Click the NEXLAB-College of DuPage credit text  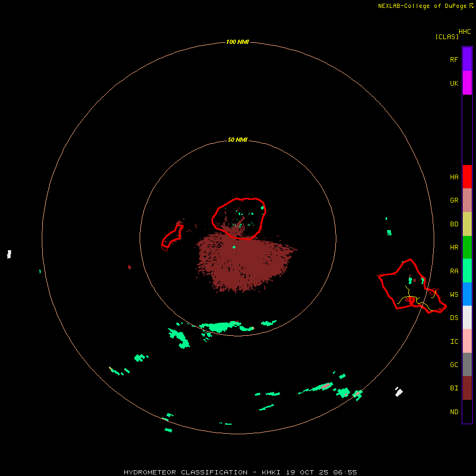[x=422, y=6]
